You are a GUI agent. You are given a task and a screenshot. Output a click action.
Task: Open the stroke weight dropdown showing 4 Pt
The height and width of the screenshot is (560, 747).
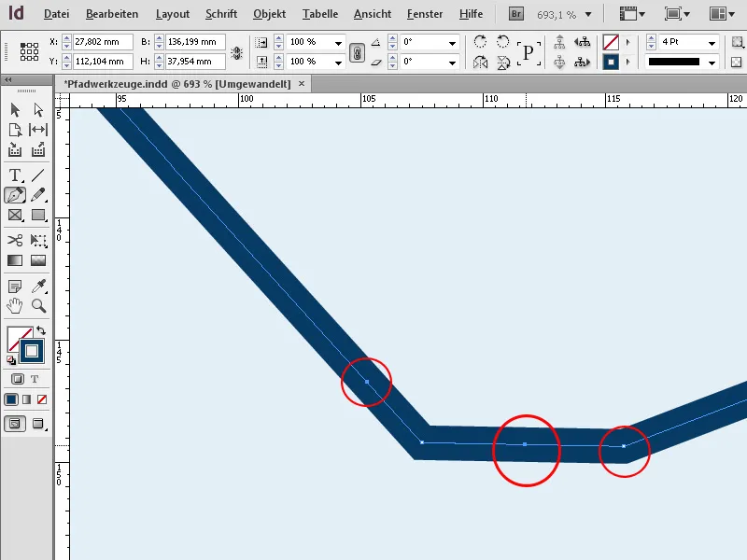click(712, 42)
